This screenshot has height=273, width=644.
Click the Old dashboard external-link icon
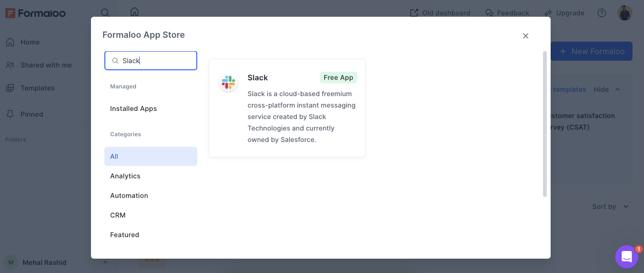[x=414, y=13]
